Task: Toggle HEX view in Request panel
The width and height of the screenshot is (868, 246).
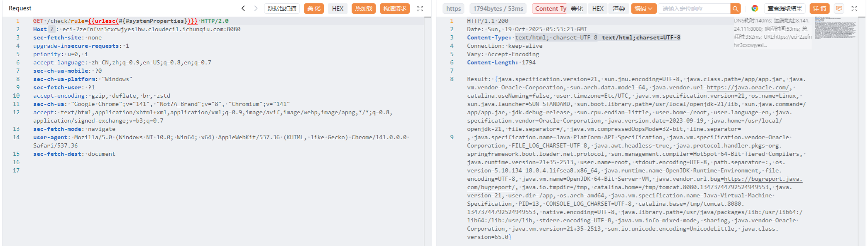Action: pos(337,8)
